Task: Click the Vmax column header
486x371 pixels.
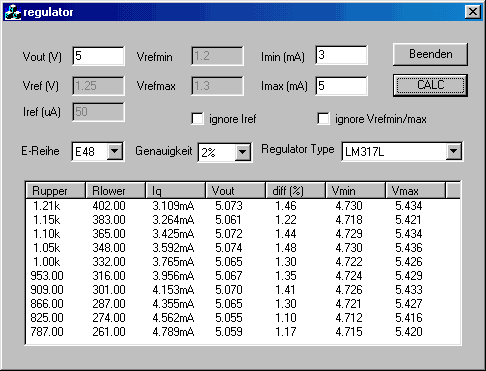Action: pyautogui.click(x=416, y=191)
